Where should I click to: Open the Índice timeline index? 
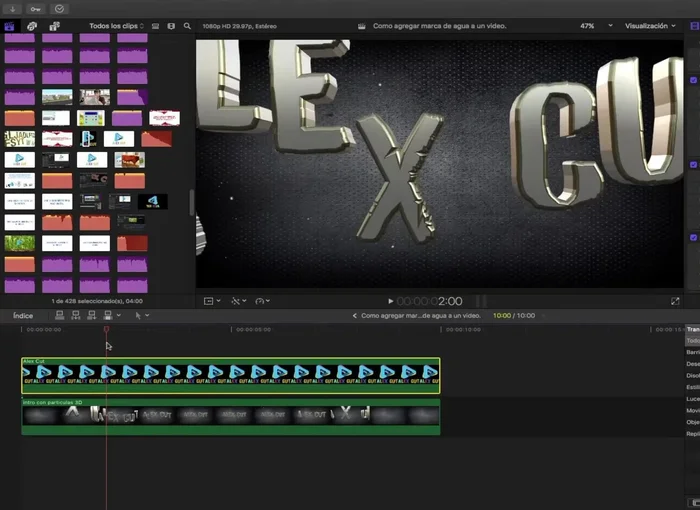click(22, 315)
